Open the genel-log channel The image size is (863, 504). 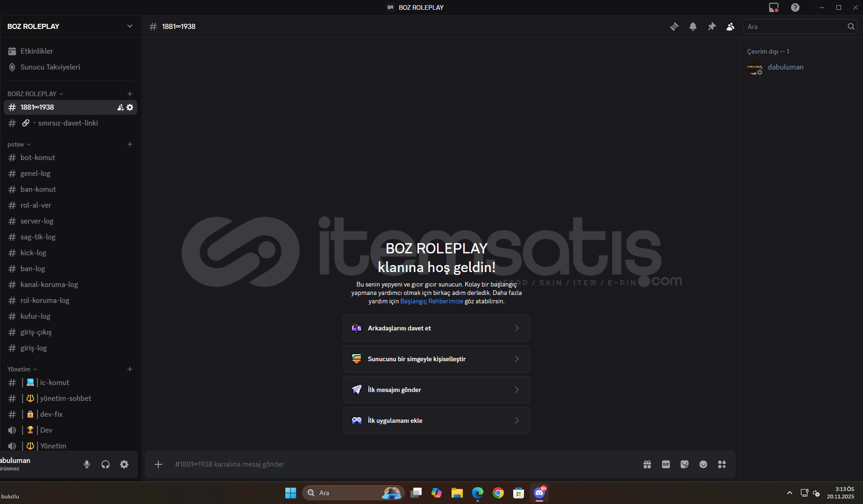[x=70, y=174]
